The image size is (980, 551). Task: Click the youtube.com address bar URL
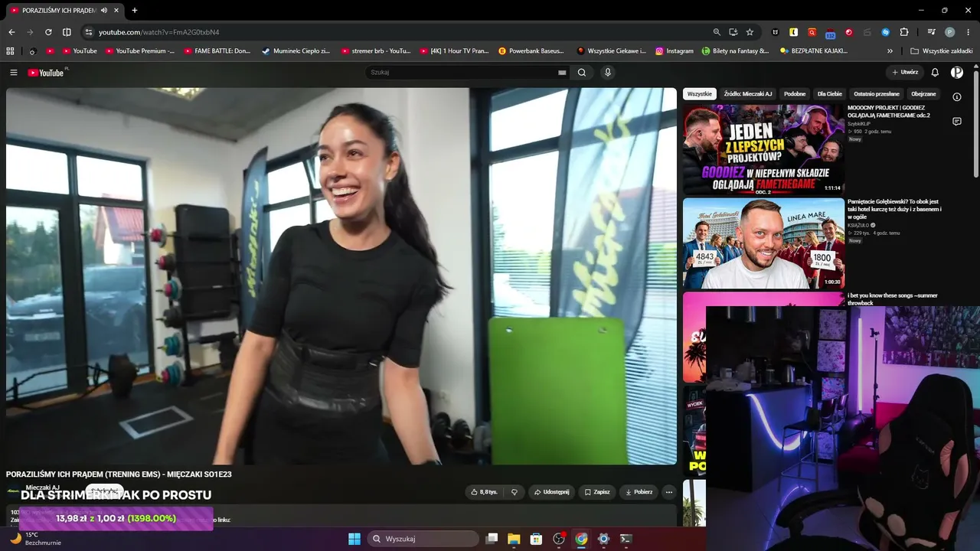158,32
